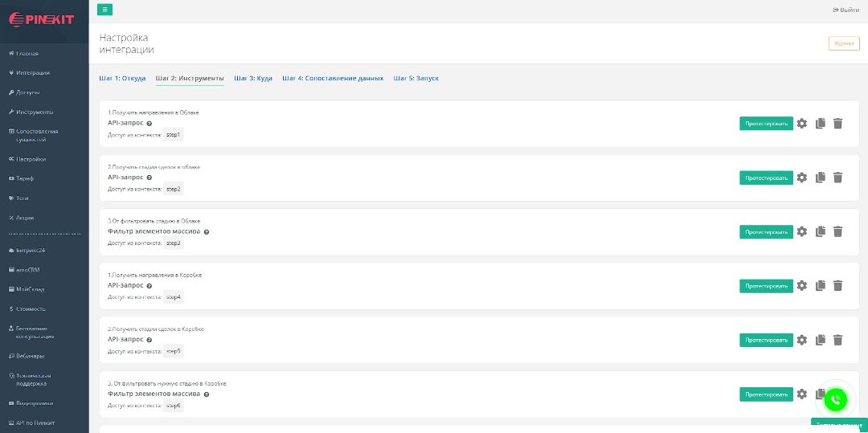
Task: Go to Шаг 3: Куда tab
Action: [x=253, y=79]
